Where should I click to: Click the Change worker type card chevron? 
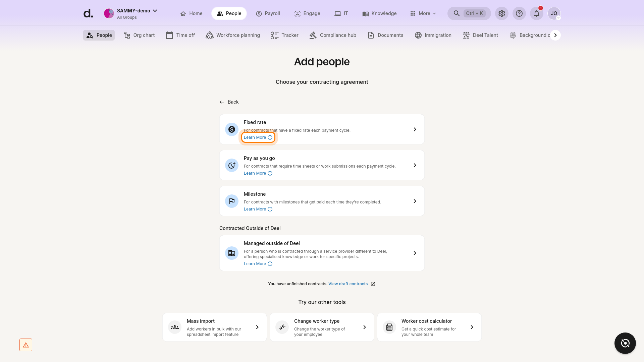[365, 327]
